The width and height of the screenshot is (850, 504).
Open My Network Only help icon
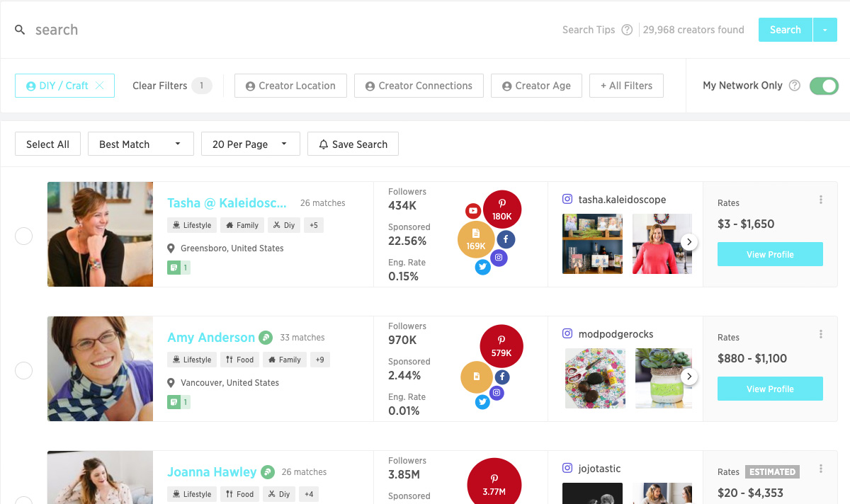(795, 86)
